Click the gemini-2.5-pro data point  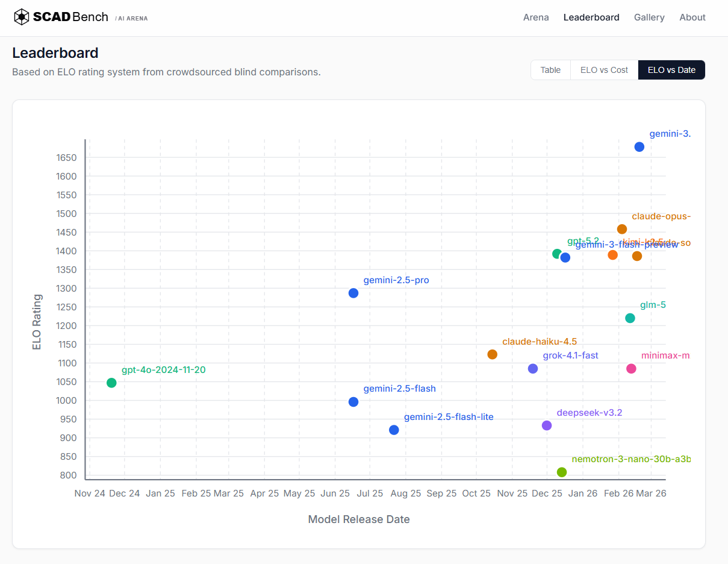(x=353, y=293)
